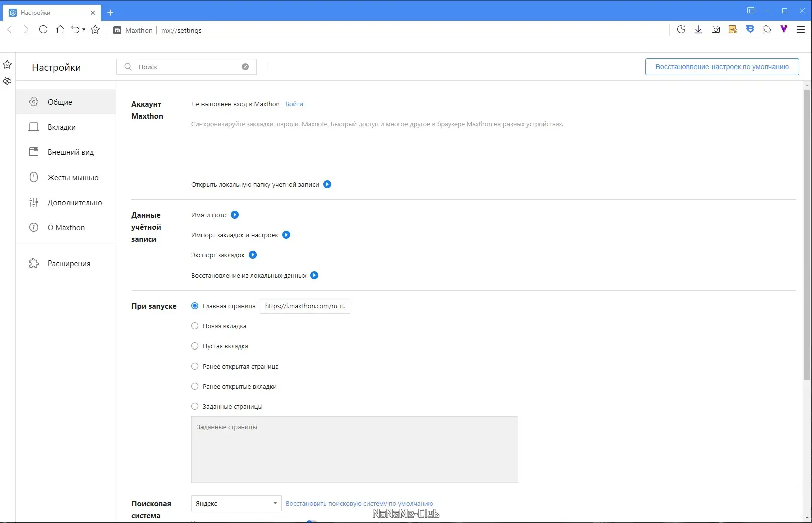Open the Внешний вид settings section

pos(66,152)
